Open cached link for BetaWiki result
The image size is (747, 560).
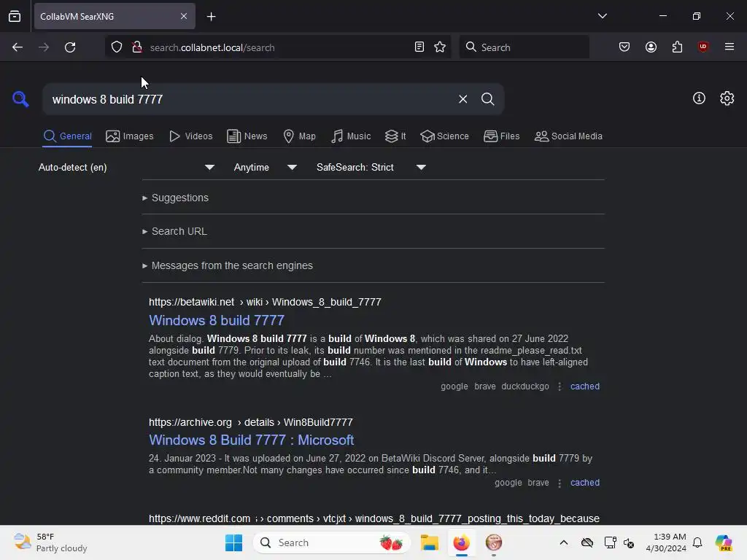click(585, 386)
